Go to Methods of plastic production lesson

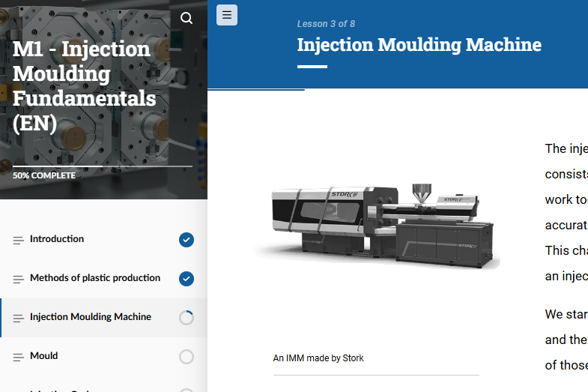95,278
